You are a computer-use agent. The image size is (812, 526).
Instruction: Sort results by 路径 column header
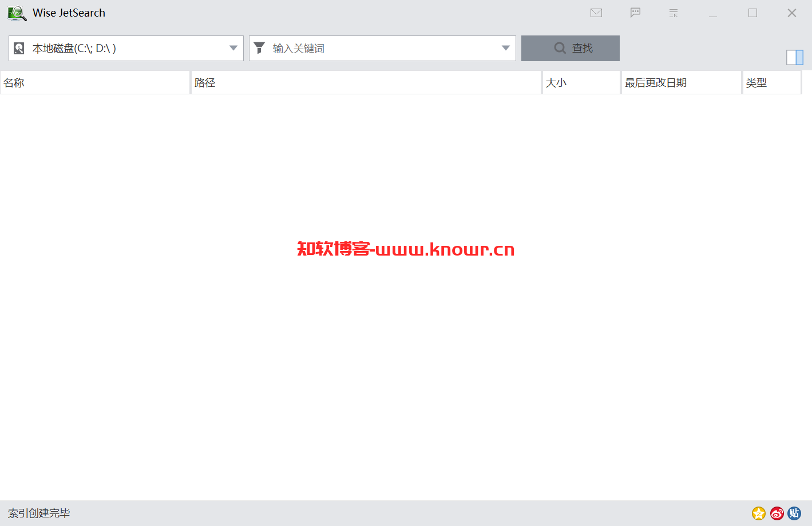coord(366,83)
